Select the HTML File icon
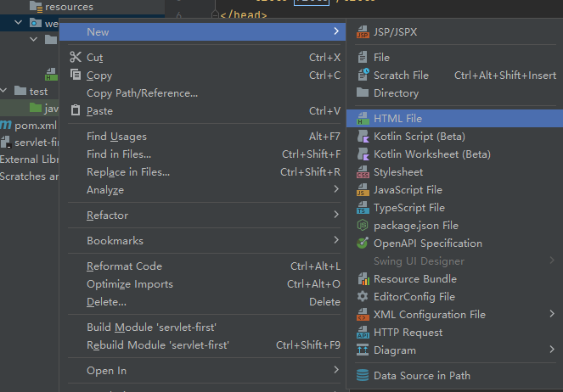Screen dimensions: 563x392 [x=363, y=119]
